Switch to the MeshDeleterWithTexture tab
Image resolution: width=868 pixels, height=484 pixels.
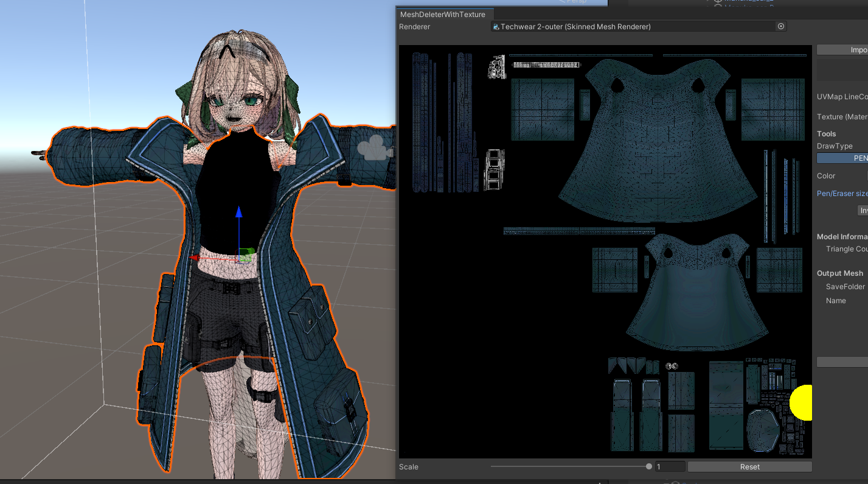tap(442, 14)
